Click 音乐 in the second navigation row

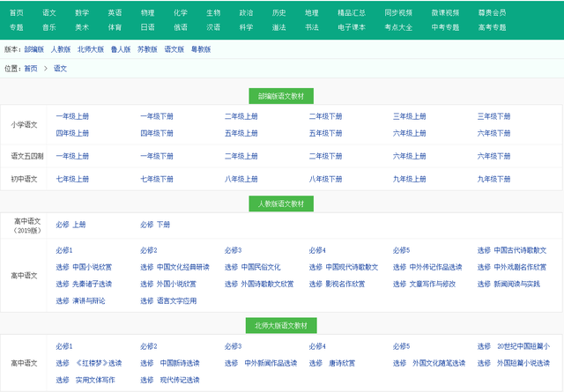coord(49,27)
